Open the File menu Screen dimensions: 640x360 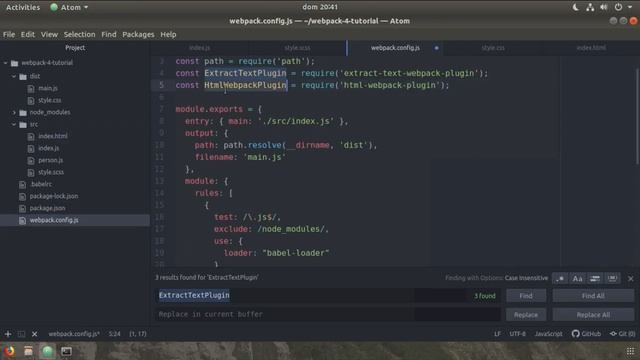(x=9, y=34)
